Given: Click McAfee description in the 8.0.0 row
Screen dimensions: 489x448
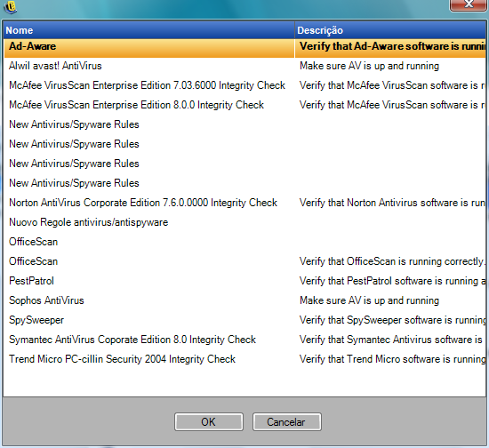Looking at the screenshot, I should tap(393, 105).
